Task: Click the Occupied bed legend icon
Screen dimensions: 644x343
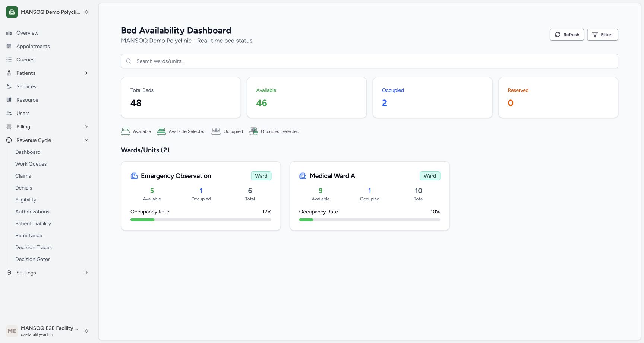Action: click(216, 131)
